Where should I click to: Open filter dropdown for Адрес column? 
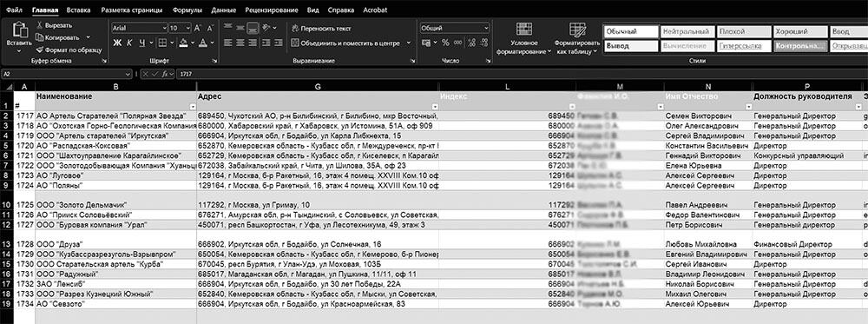click(x=435, y=106)
